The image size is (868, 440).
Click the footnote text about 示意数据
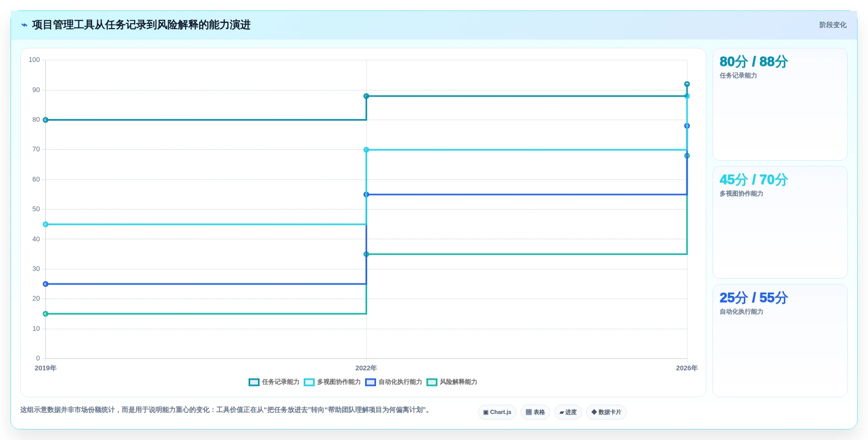225,410
